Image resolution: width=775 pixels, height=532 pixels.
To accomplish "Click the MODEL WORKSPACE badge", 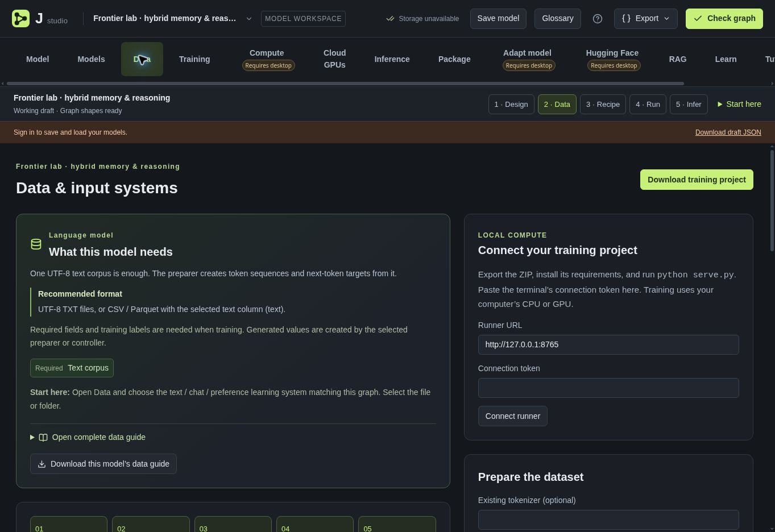I will tap(303, 19).
